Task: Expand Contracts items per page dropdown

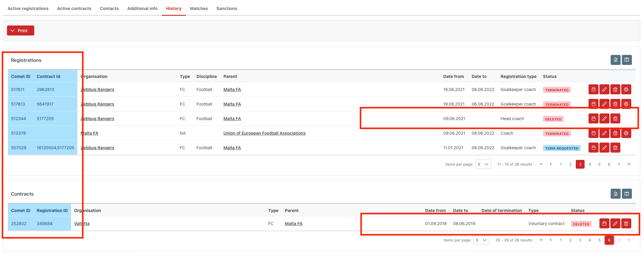Action: 481,240
